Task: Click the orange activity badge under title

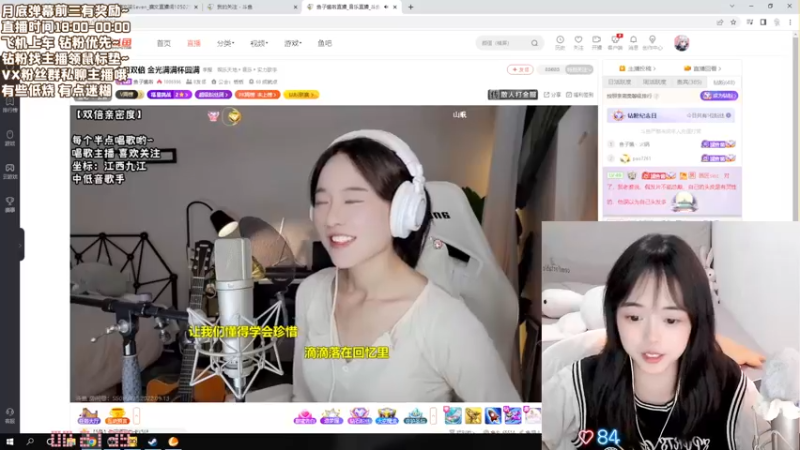Action: pyautogui.click(x=257, y=94)
